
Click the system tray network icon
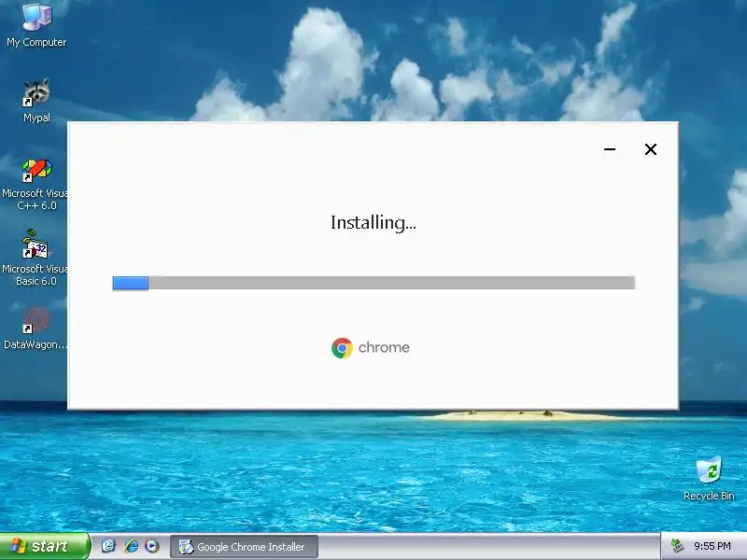[x=677, y=546]
